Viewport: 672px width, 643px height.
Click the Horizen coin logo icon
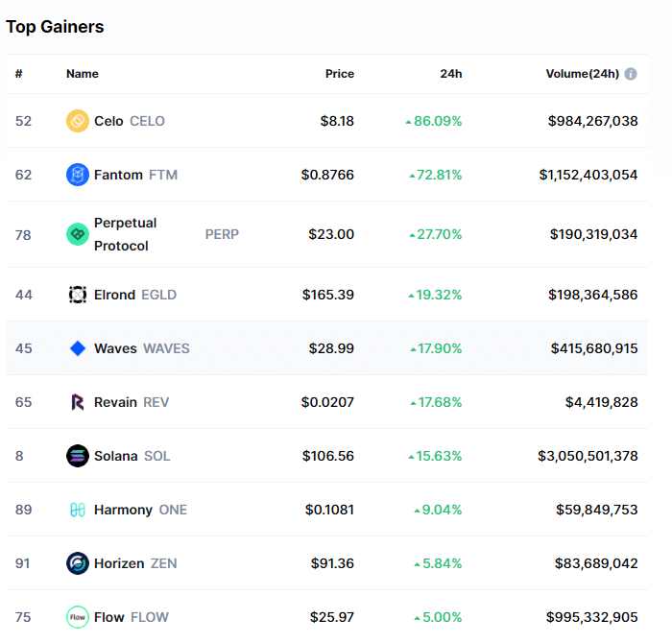click(x=78, y=563)
